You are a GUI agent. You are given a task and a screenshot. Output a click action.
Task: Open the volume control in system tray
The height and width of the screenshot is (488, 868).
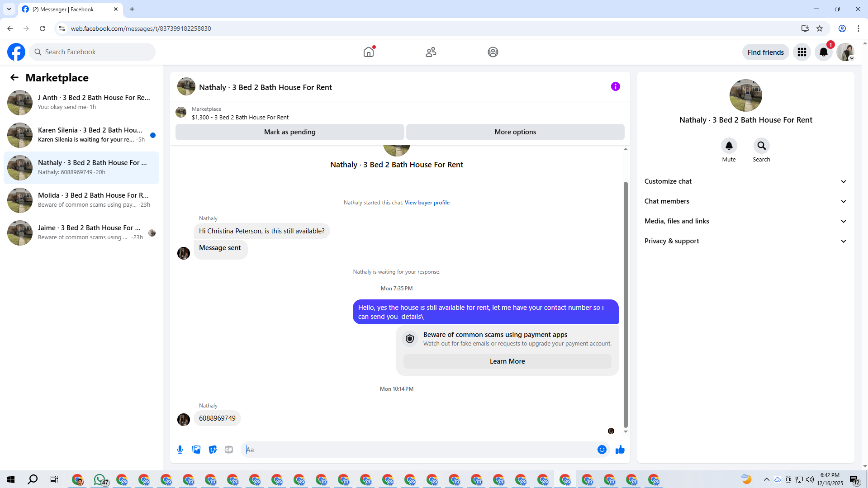(810, 479)
